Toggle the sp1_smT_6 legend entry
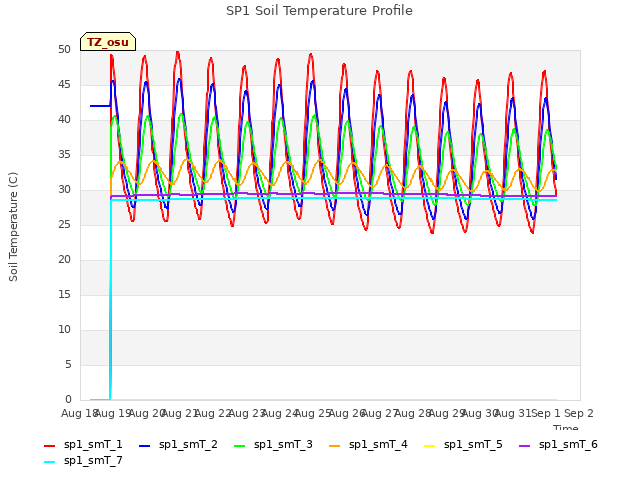The width and height of the screenshot is (640, 480). coord(558,444)
